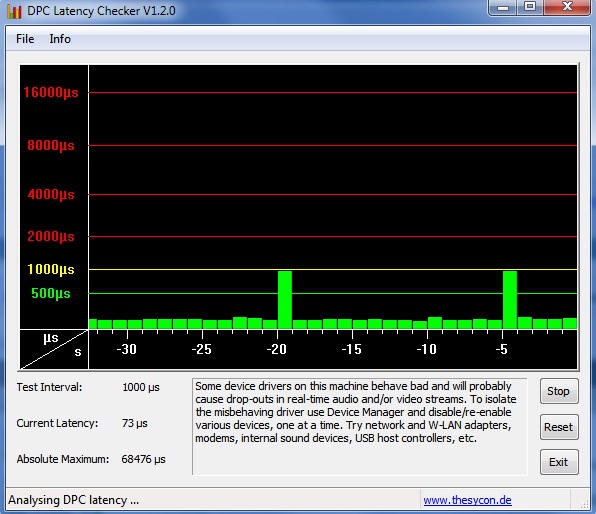Image resolution: width=596 pixels, height=514 pixels.
Task: Click the yellow 1000µs threshold label
Action: [x=51, y=269]
